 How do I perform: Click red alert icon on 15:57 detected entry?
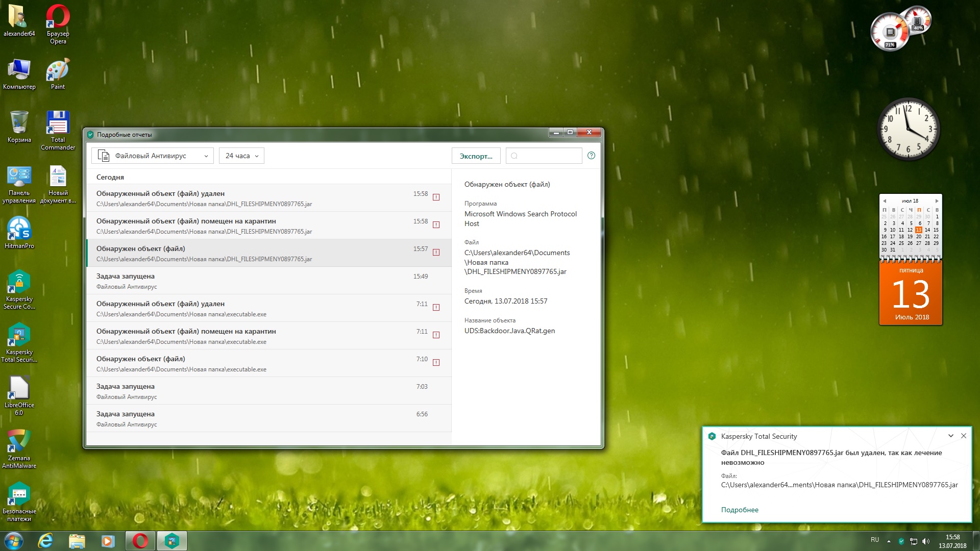tap(436, 252)
